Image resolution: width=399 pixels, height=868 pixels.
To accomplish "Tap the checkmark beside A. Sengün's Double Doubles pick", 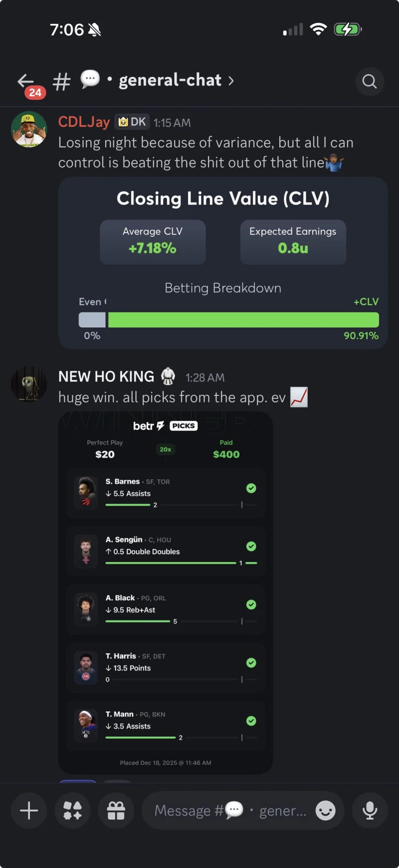I will (x=251, y=546).
